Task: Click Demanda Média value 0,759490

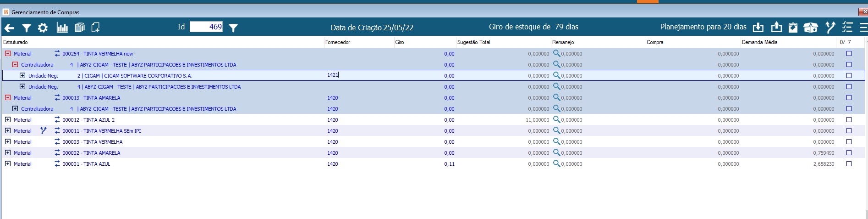Action: (x=824, y=153)
